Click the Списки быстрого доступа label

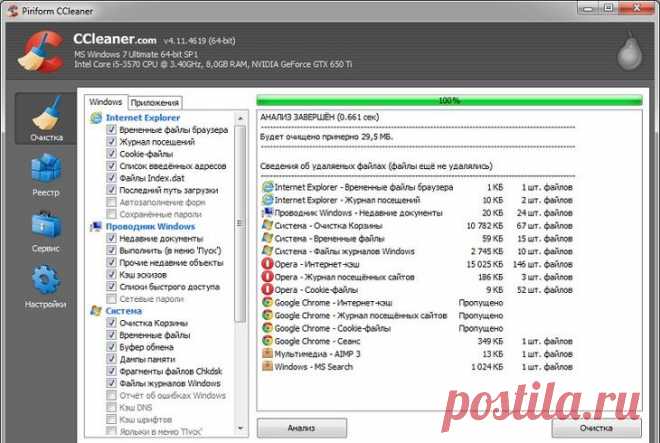coord(169,287)
